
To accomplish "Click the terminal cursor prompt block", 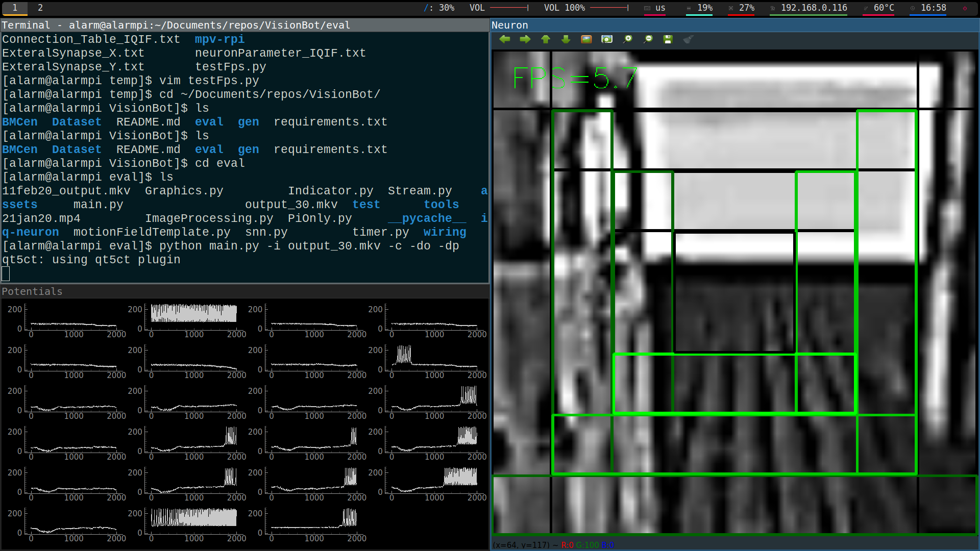I will pos(6,273).
